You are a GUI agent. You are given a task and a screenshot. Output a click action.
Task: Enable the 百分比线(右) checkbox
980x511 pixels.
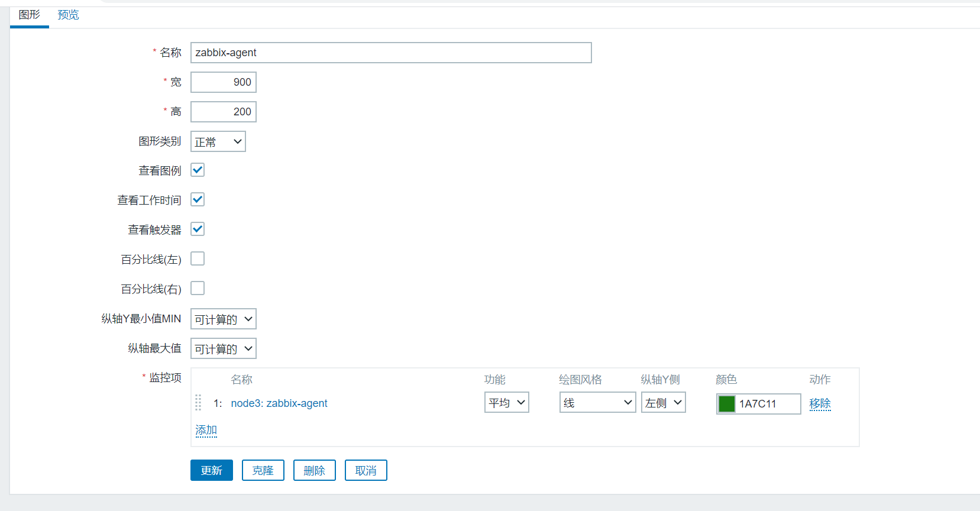point(198,289)
